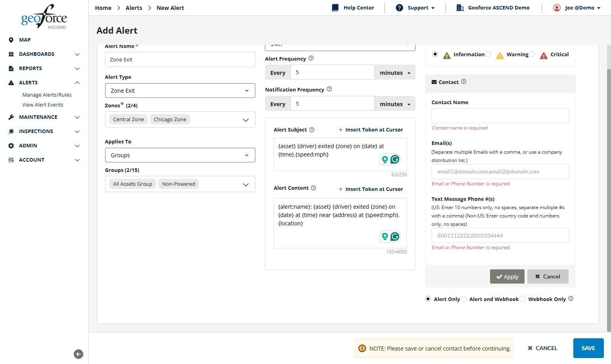Click the Grammarly icon in Alert Content

[x=395, y=236]
